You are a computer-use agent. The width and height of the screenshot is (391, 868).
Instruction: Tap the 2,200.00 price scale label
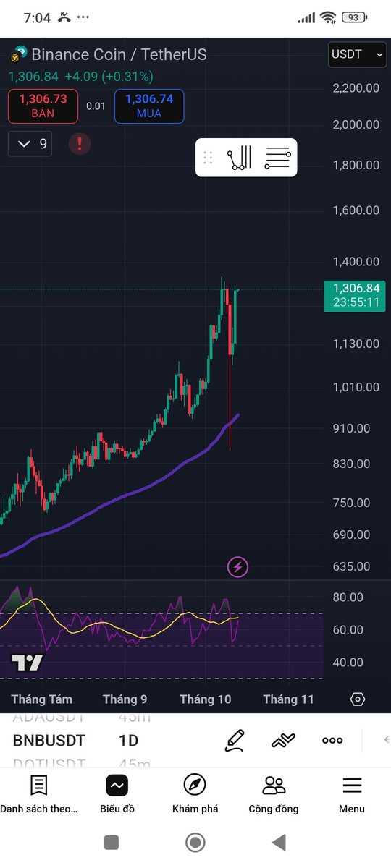tap(356, 88)
